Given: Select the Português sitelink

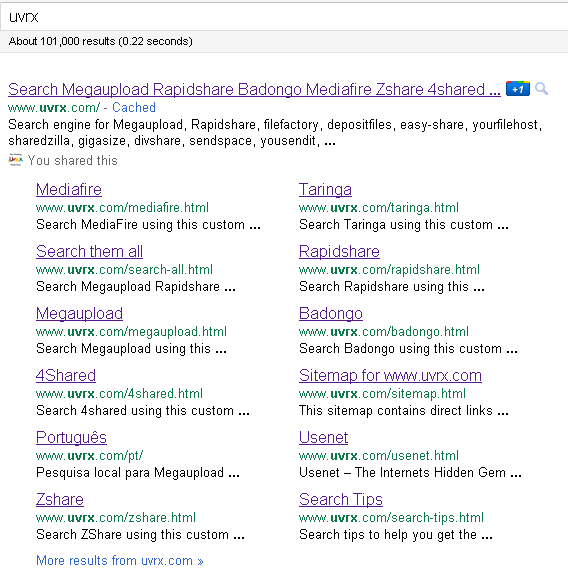Looking at the screenshot, I should (x=72, y=437).
